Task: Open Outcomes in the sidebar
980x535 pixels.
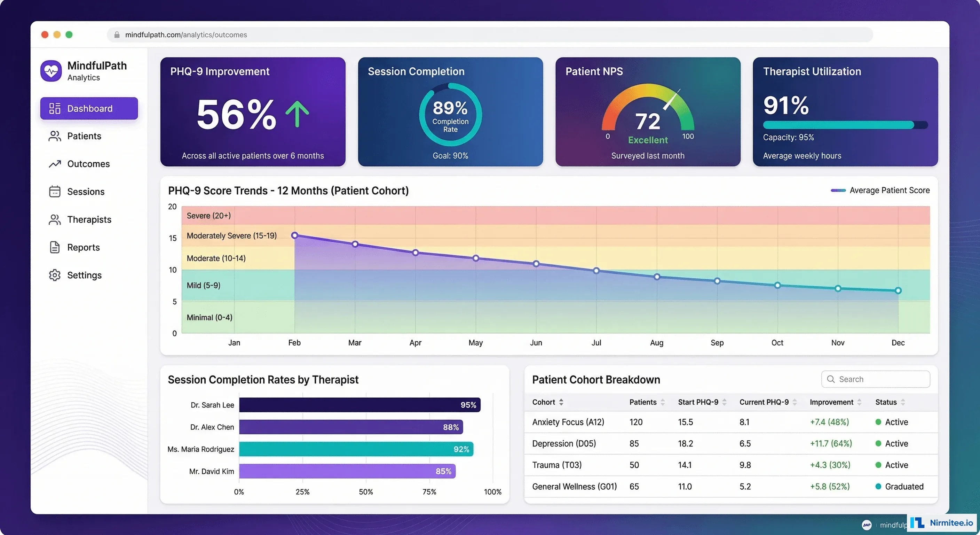Action: [x=89, y=164]
